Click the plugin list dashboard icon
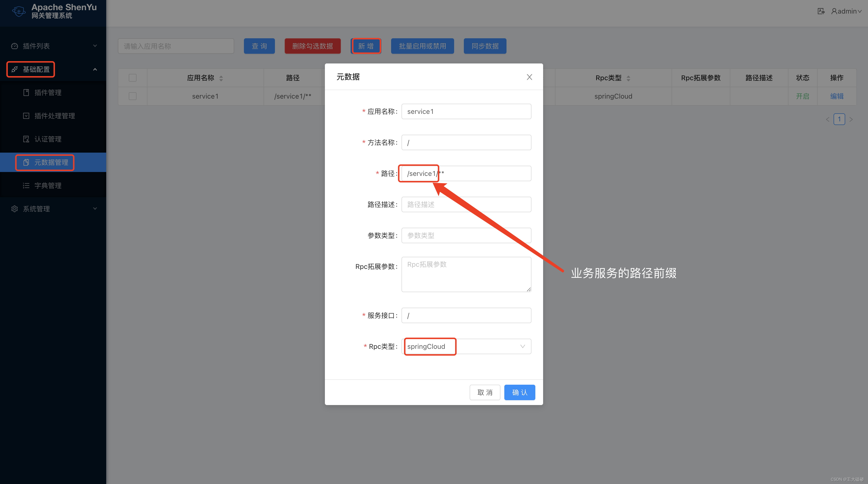This screenshot has width=868, height=484. tap(15, 46)
